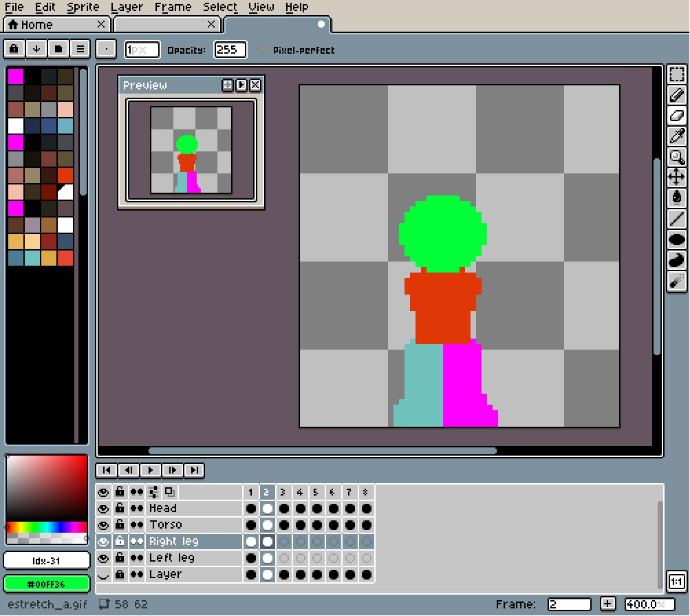
Task: Add new frame plus button
Action: [607, 604]
